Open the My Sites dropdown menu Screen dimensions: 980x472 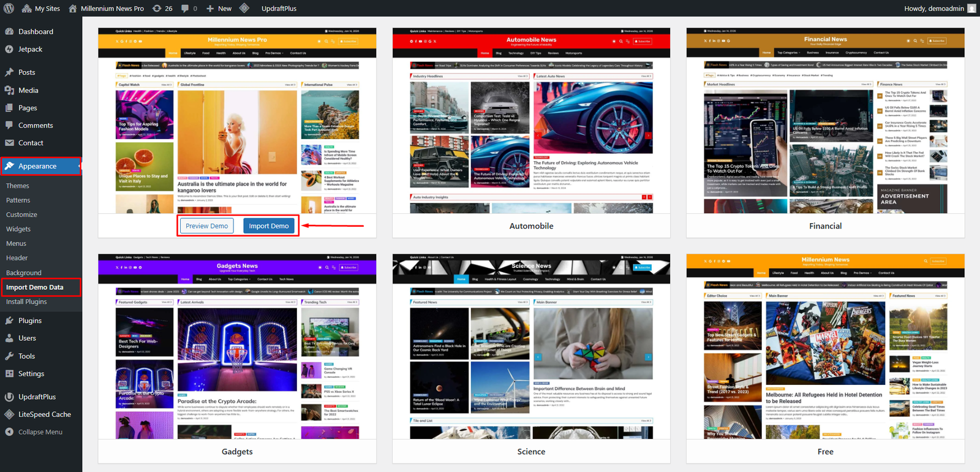pos(41,9)
